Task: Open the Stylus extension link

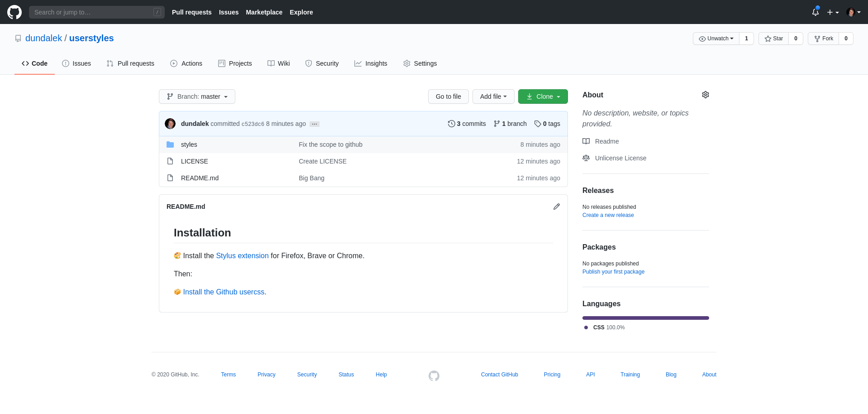Action: pos(242,256)
